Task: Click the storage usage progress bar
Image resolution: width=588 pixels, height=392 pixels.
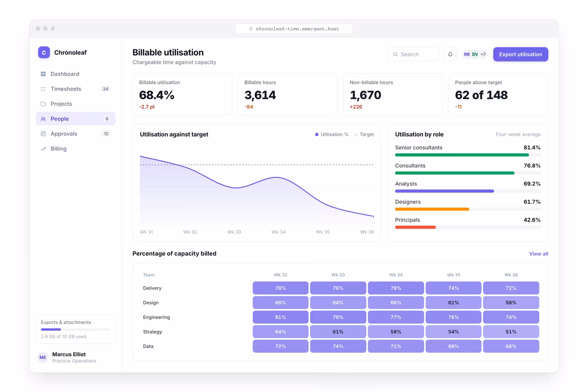Action: 75,330
